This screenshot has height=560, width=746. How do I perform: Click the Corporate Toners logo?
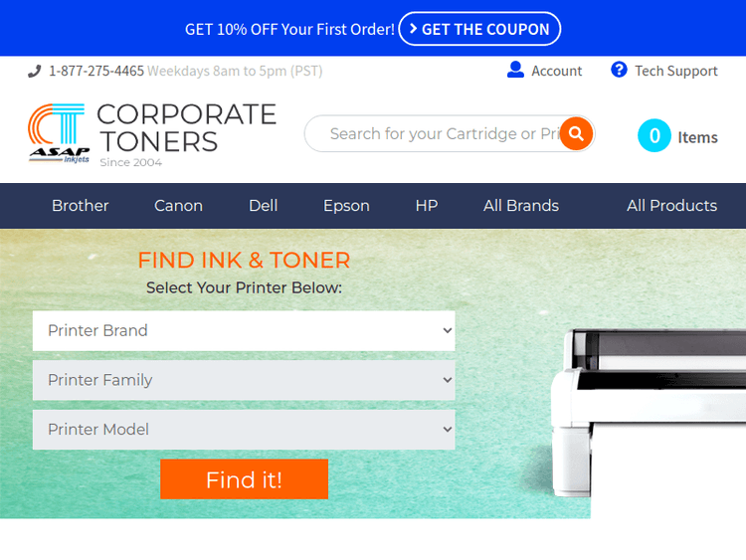pos(152,135)
